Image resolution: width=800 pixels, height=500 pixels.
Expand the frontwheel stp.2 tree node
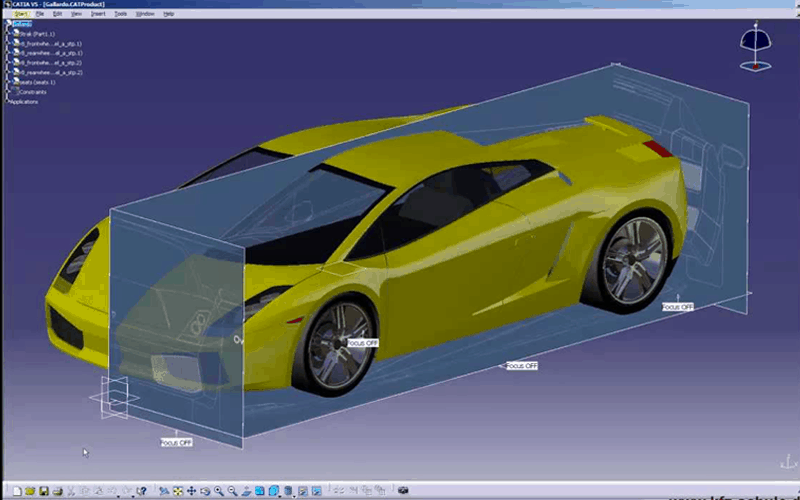(7, 62)
